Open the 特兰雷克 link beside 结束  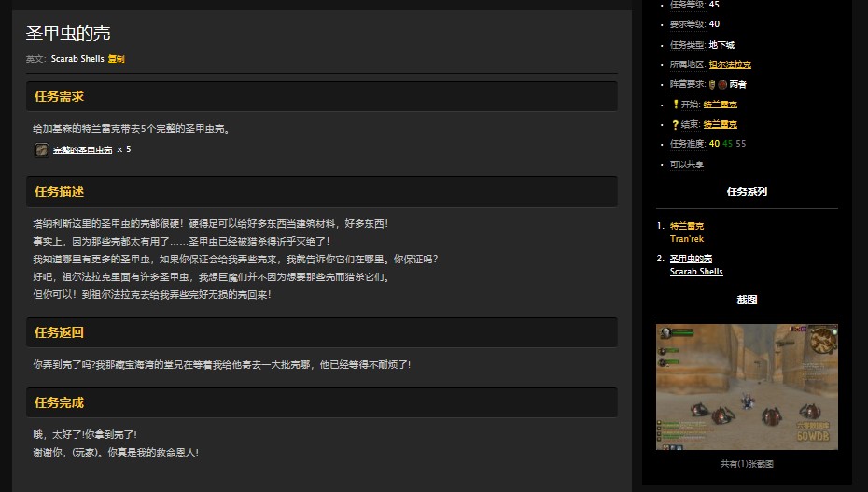point(720,124)
